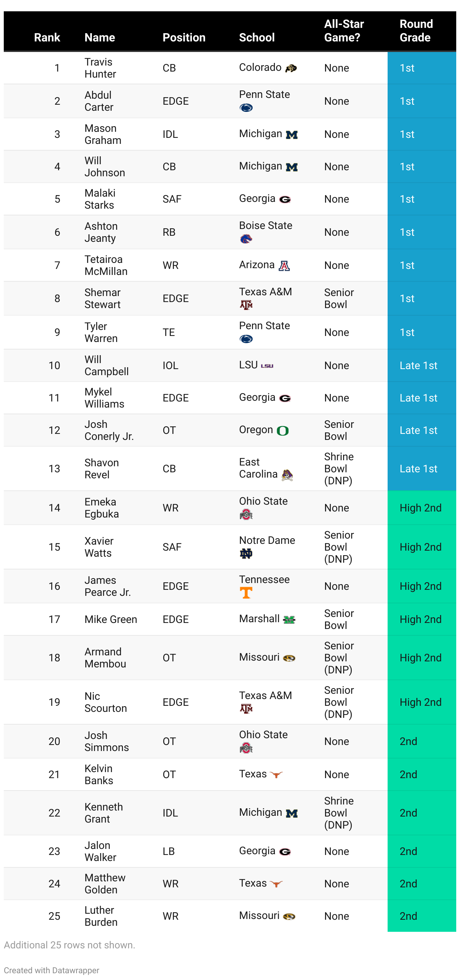Open the Created with Datawrapper link
The height and width of the screenshot is (980, 460).
(x=51, y=970)
